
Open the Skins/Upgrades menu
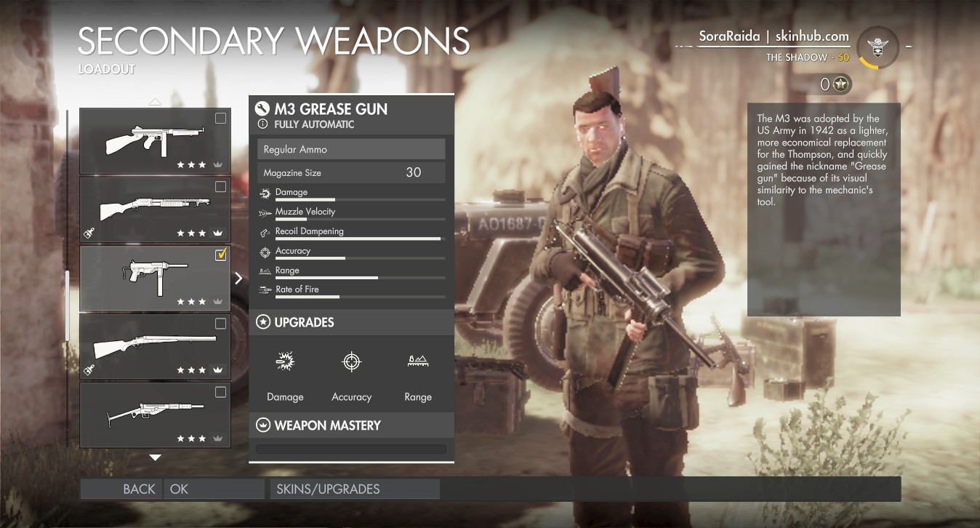(x=355, y=489)
